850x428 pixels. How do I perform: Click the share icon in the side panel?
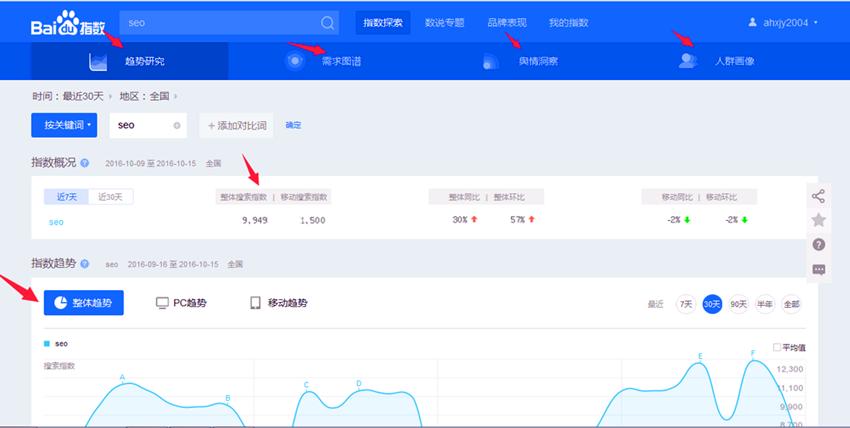coord(819,196)
